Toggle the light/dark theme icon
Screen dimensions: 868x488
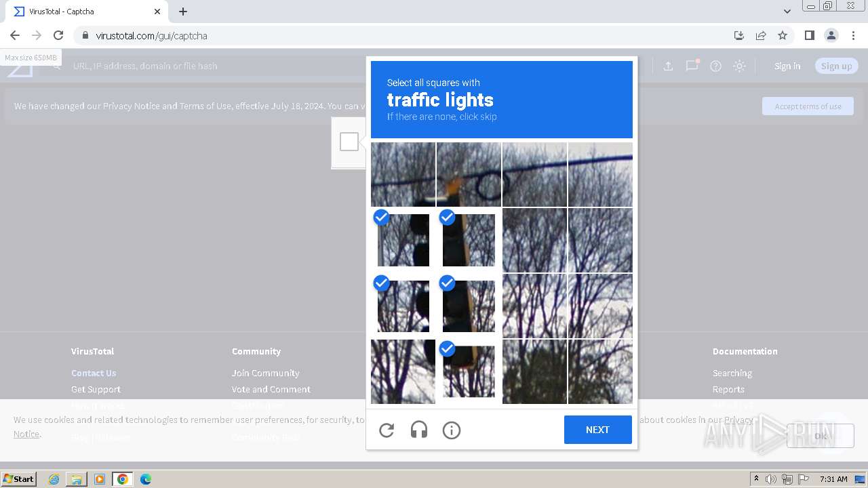(740, 66)
